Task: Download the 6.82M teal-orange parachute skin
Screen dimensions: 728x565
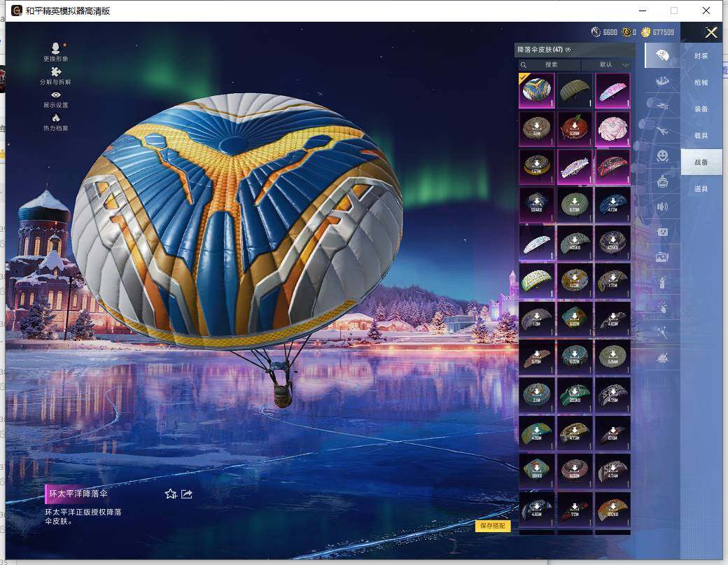Action: 574,319
